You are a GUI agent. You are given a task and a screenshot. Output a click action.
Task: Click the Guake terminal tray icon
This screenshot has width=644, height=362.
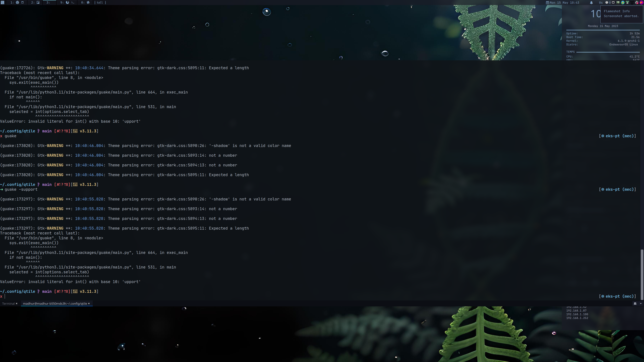618,3
